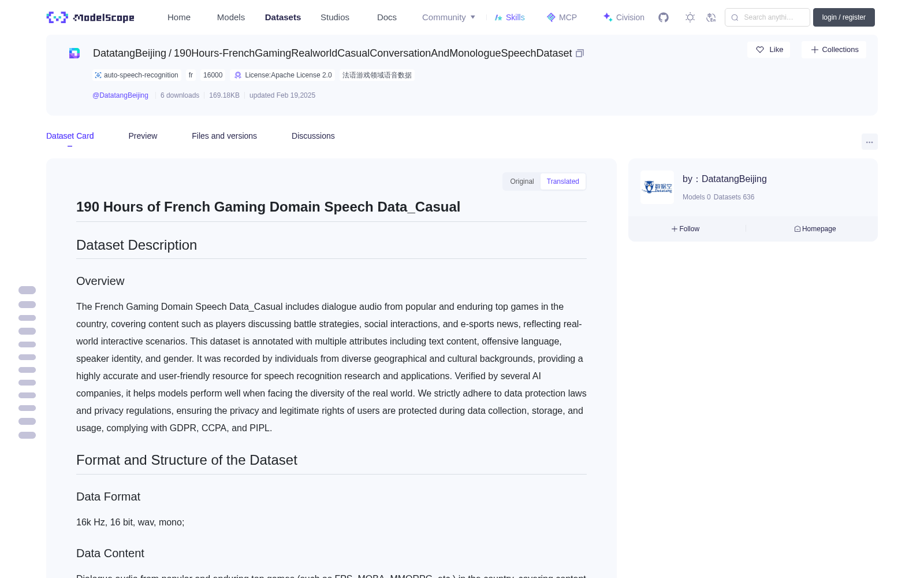
Task: Click the language switch icon
Action: click(711, 17)
